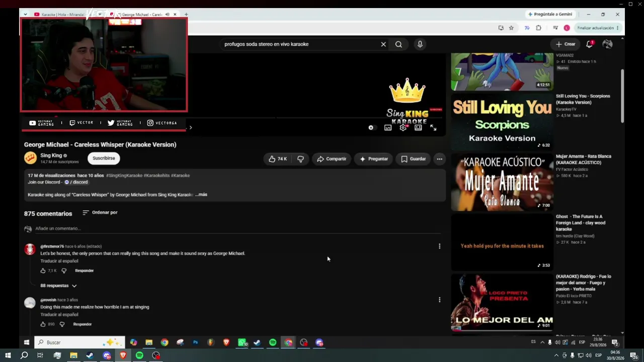Viewport: 644px width, 362px height.
Task: Open the Chrome profile avatar
Action: coord(567,28)
